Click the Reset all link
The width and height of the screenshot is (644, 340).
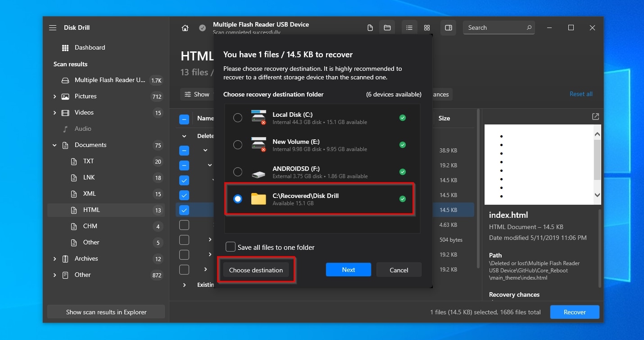(x=581, y=94)
